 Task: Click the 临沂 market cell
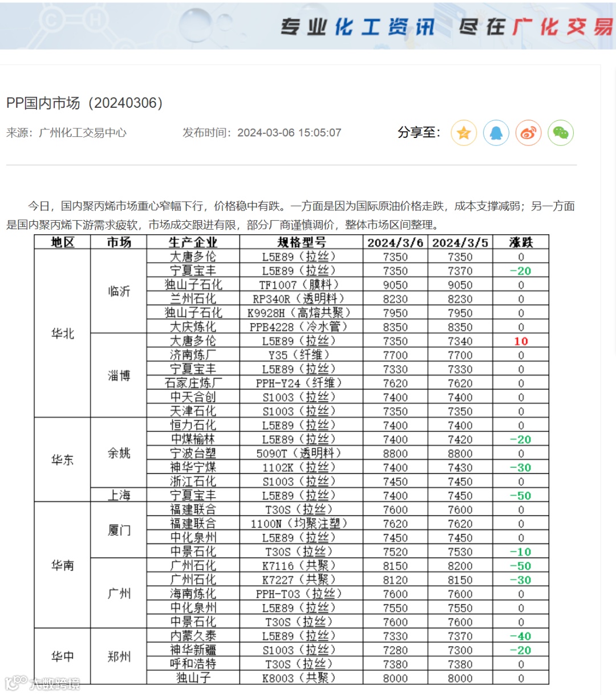(x=119, y=291)
